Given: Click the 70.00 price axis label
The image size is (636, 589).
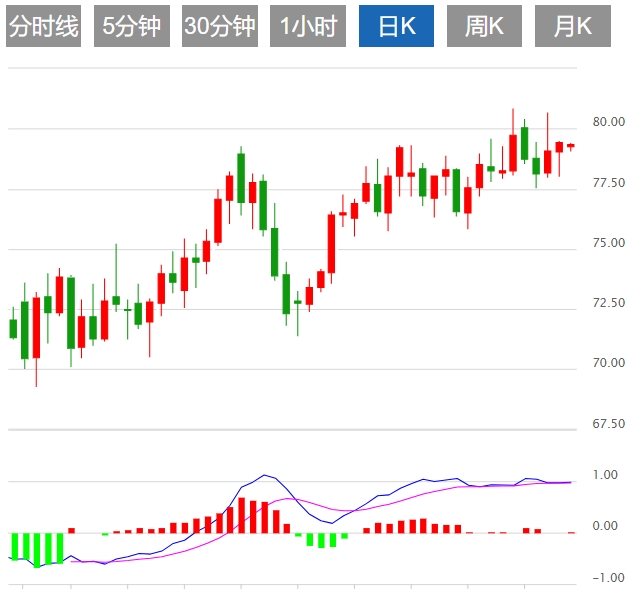Looking at the screenshot, I should tap(608, 363).
